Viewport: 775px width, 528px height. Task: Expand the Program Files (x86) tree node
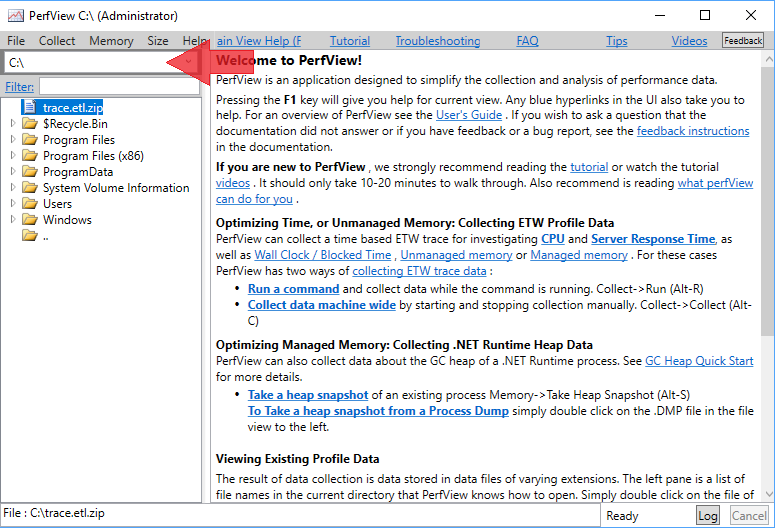point(13,155)
